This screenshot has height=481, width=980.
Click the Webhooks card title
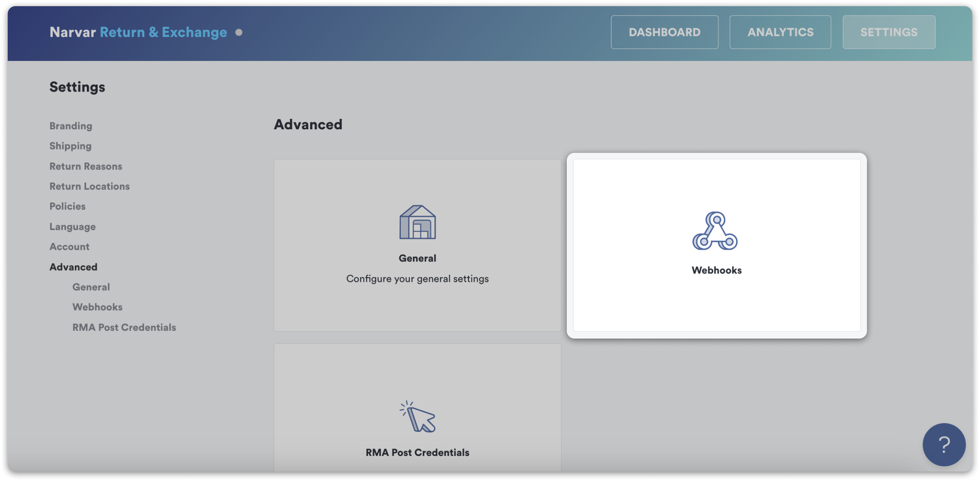(716, 270)
